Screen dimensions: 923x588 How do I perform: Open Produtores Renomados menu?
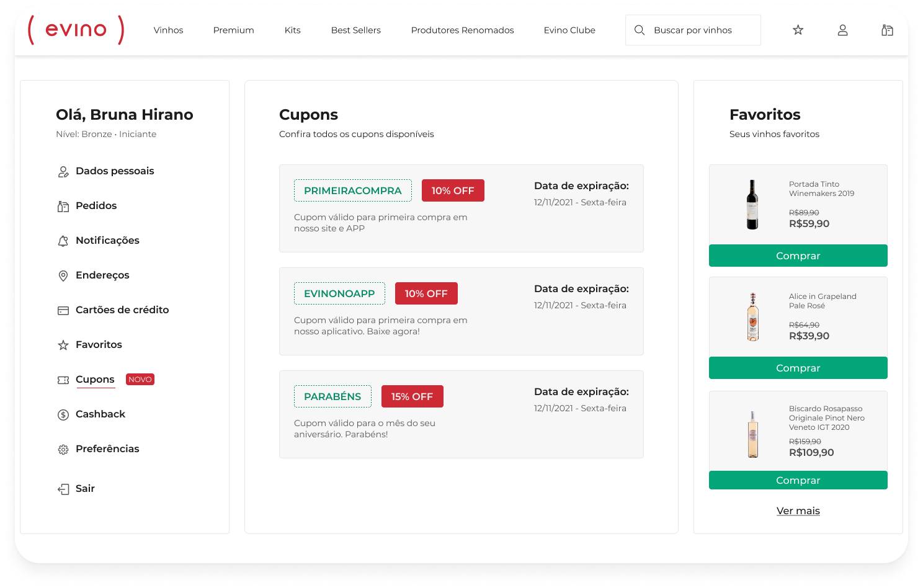463,30
